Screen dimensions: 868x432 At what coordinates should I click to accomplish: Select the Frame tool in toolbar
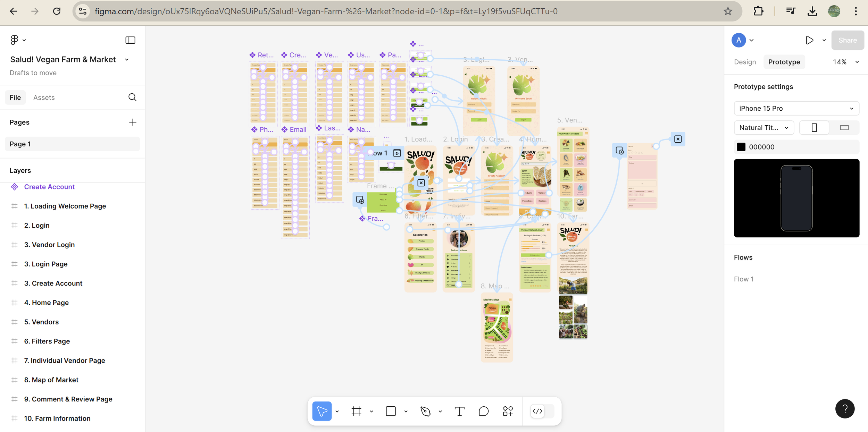pos(356,411)
